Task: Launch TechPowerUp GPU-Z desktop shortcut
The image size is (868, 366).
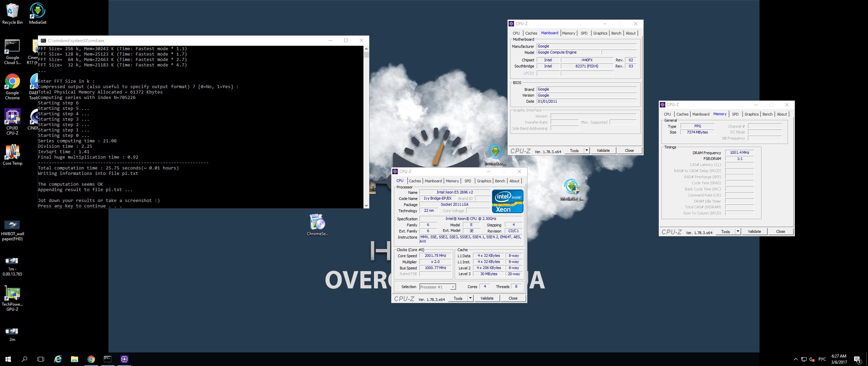Action: pyautogui.click(x=13, y=298)
